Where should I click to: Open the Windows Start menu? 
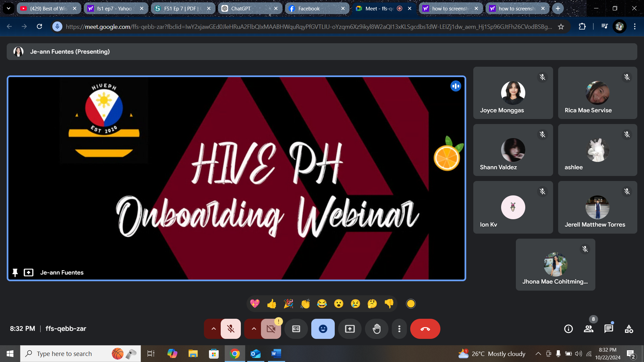[10, 354]
